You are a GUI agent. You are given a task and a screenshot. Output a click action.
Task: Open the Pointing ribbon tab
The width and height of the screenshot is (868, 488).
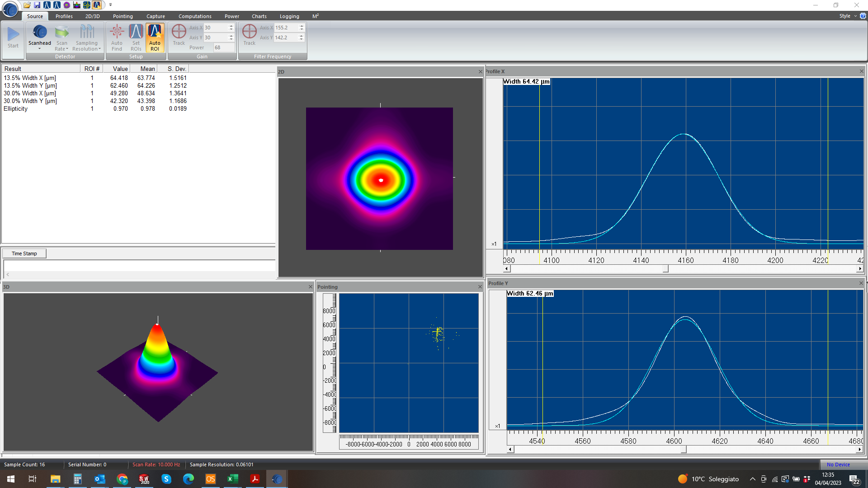pos(123,16)
